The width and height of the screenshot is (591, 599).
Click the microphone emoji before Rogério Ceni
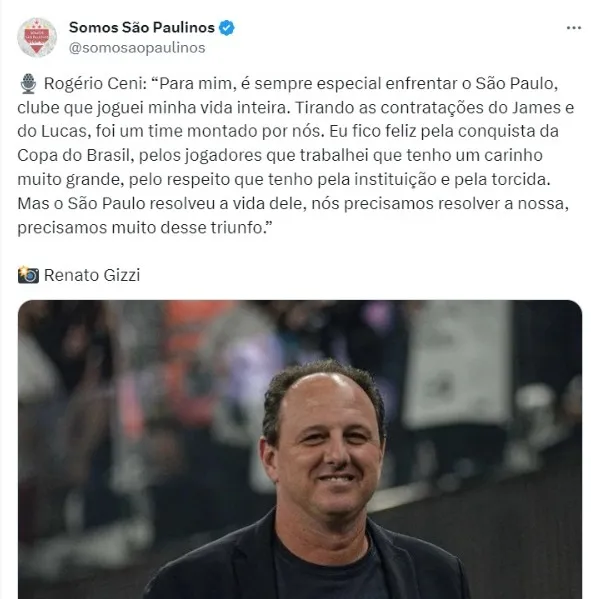click(28, 84)
